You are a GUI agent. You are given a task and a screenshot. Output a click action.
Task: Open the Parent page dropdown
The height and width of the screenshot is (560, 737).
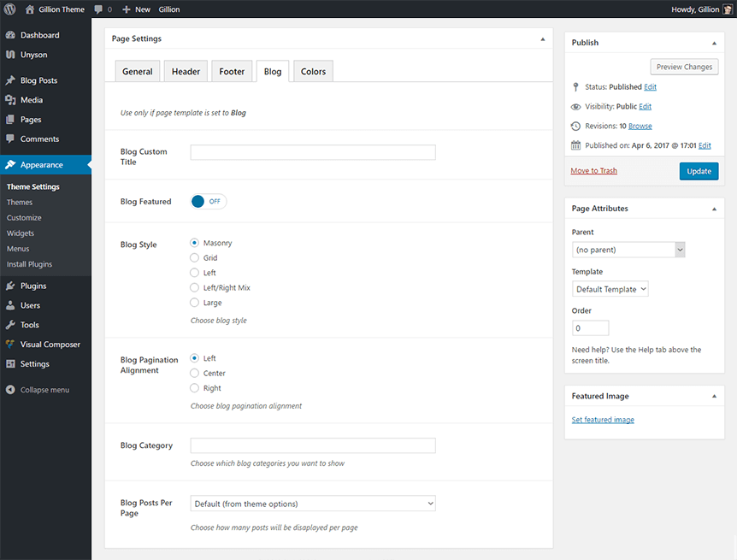[x=628, y=250]
